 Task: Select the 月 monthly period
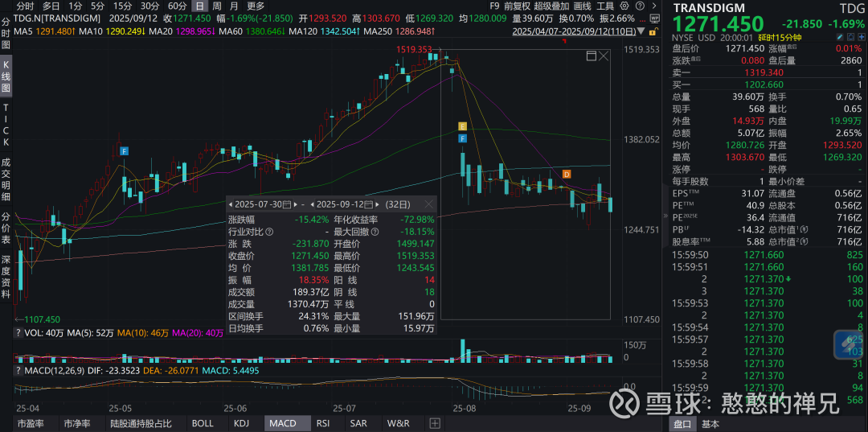click(234, 6)
